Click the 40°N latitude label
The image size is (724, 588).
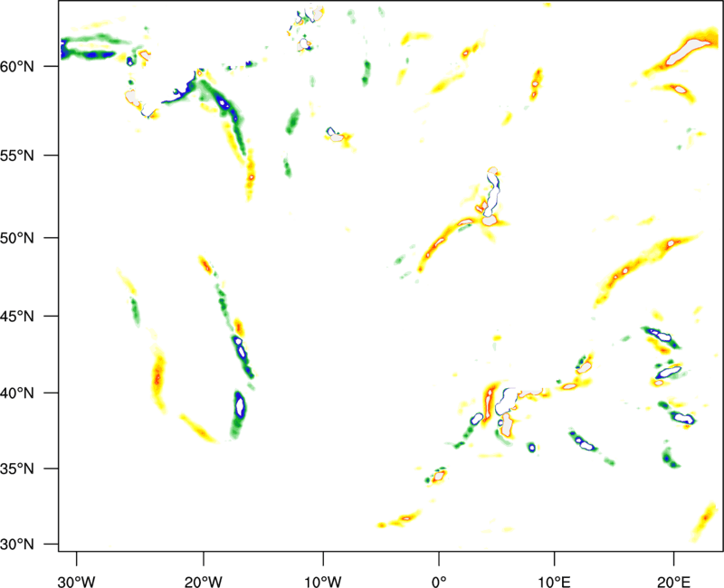pos(17,394)
